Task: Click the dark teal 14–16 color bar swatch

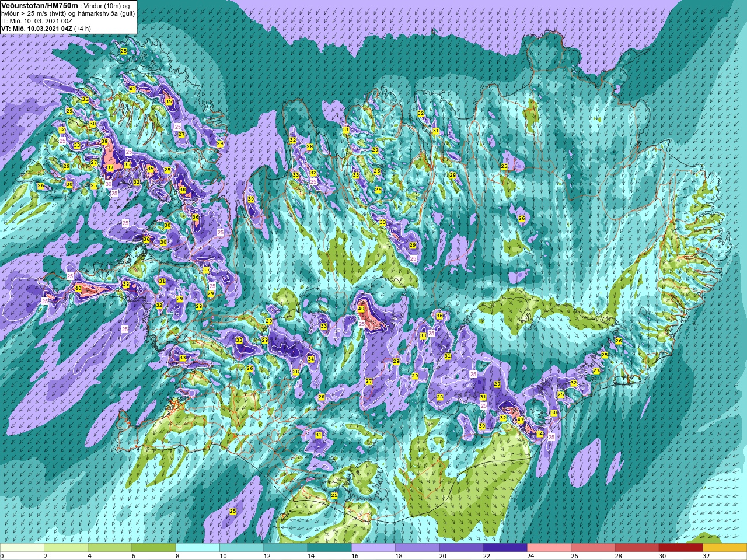Action: (x=329, y=548)
